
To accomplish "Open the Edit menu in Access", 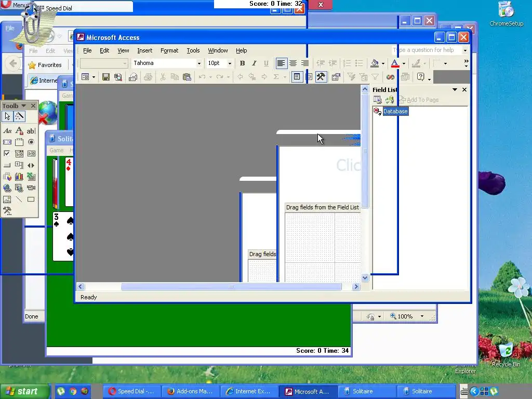I will pos(104,50).
